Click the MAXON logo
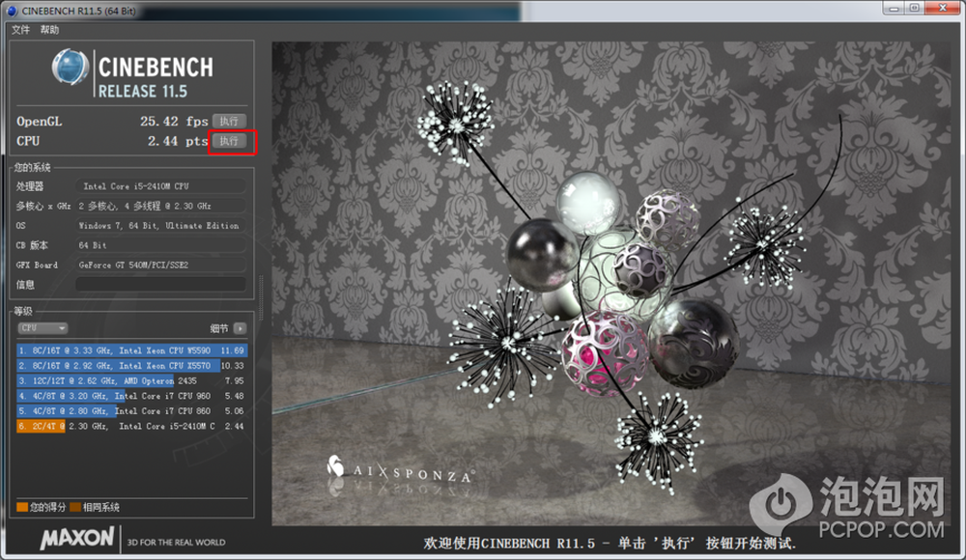This screenshot has height=560, width=966. pyautogui.click(x=77, y=538)
